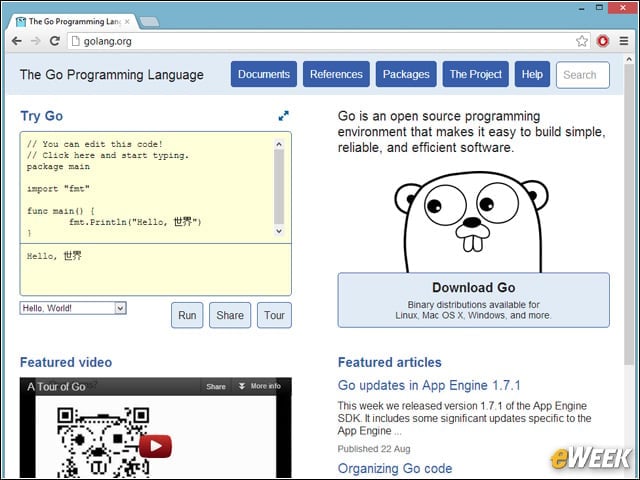Run the Go code
Screen dimensions: 640x480
(187, 315)
